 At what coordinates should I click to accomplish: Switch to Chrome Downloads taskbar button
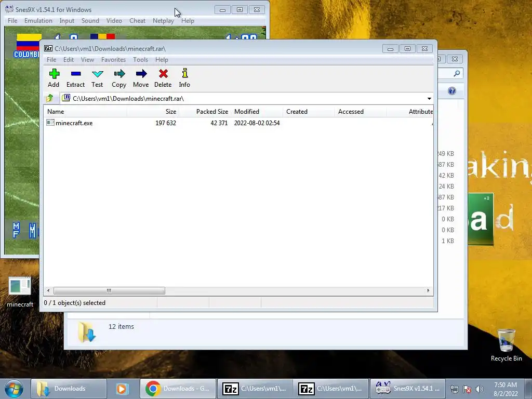(178, 389)
